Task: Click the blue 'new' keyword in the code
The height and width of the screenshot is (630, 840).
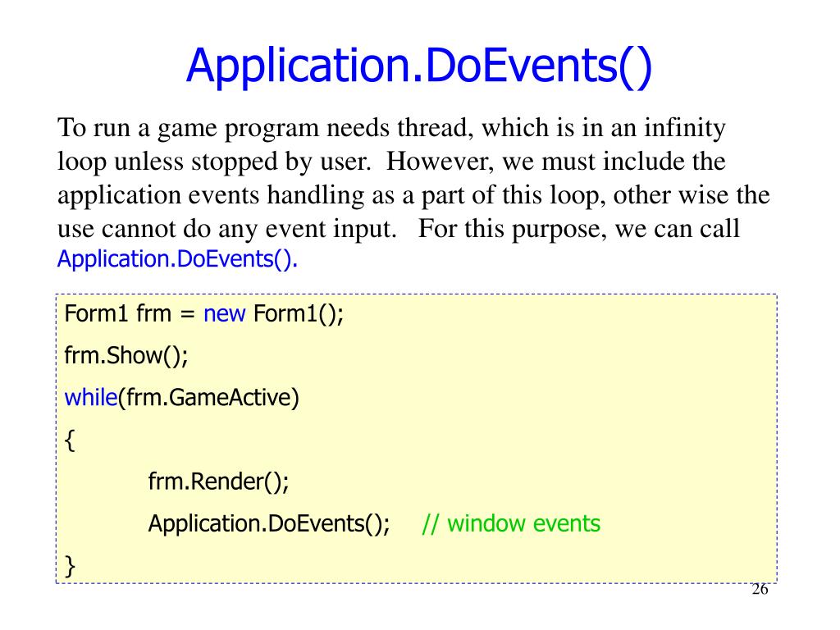Action: pyautogui.click(x=225, y=314)
